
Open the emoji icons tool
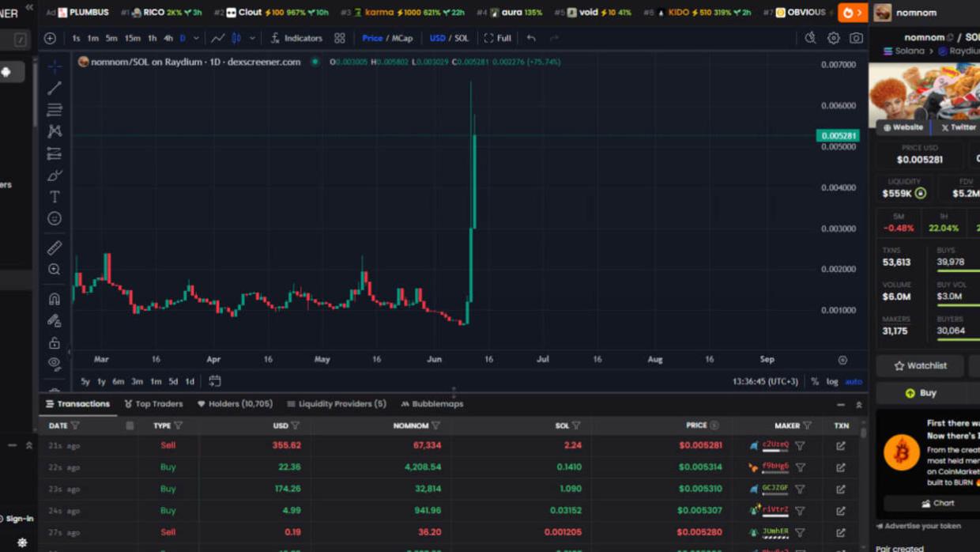pyautogui.click(x=54, y=218)
